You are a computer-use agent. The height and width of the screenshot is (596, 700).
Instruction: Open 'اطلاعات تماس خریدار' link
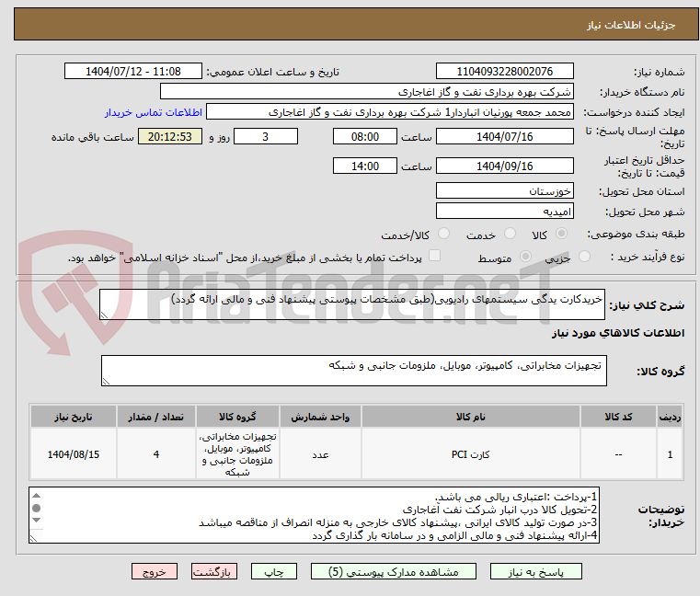[149, 112]
